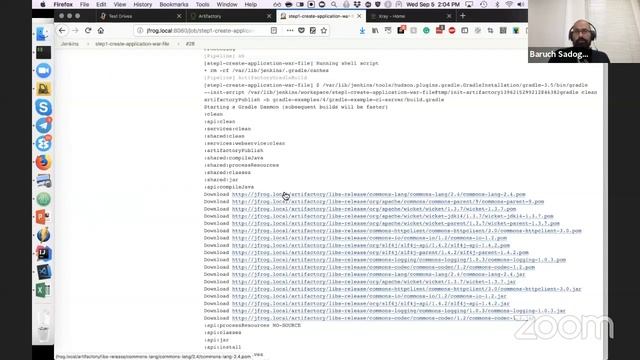The height and width of the screenshot is (360, 640).
Task: Open the Library bookshelf icon
Action: pyautogui.click(x=375, y=31)
